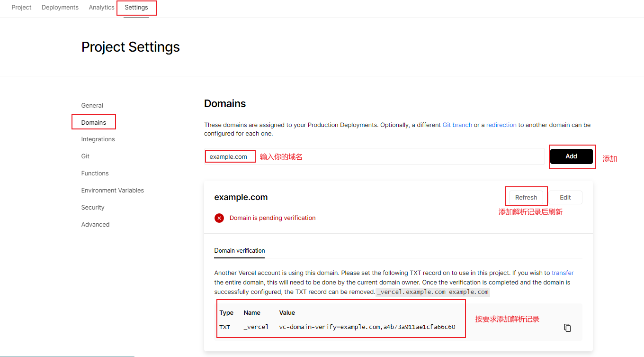Click the domain name input field

(374, 156)
